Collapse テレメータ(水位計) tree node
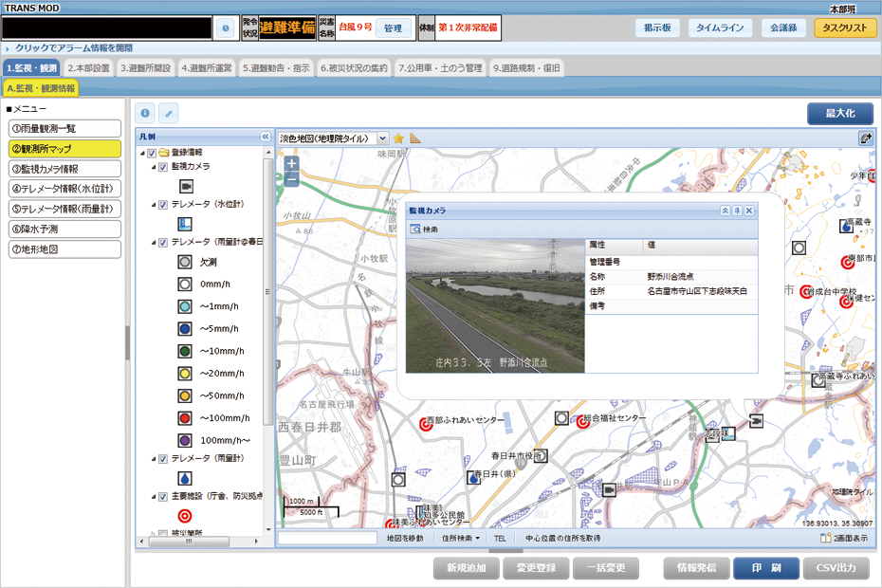This screenshot has height=588, width=882. click(x=154, y=206)
